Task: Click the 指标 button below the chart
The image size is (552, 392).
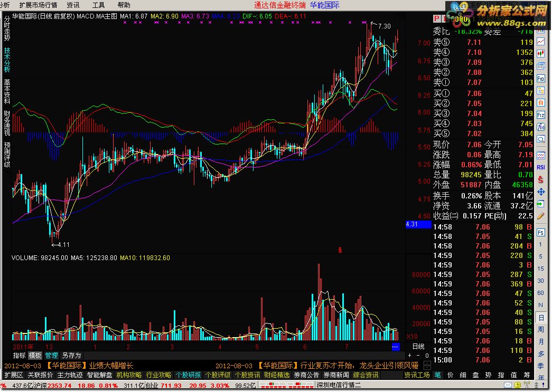Action: pyautogui.click(x=19, y=356)
